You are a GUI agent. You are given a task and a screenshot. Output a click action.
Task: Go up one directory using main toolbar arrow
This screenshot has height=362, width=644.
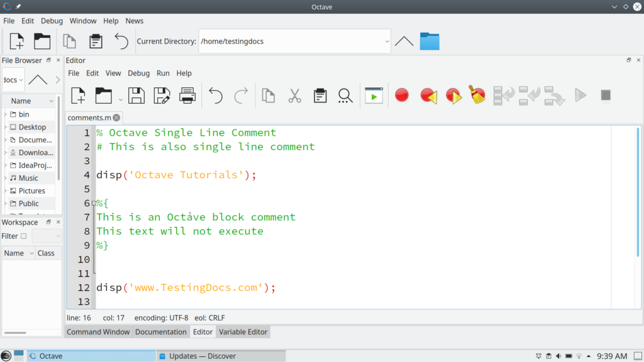[404, 41]
